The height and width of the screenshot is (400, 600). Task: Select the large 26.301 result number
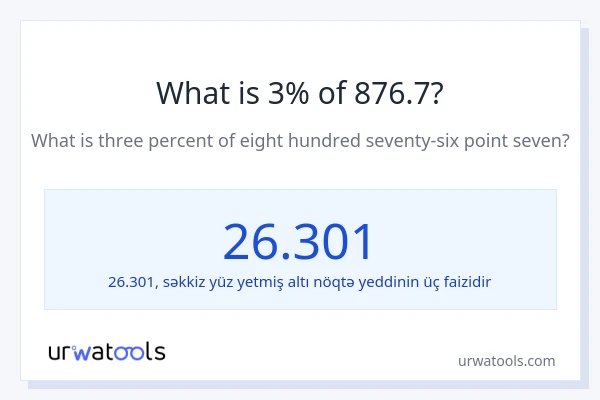click(x=299, y=241)
